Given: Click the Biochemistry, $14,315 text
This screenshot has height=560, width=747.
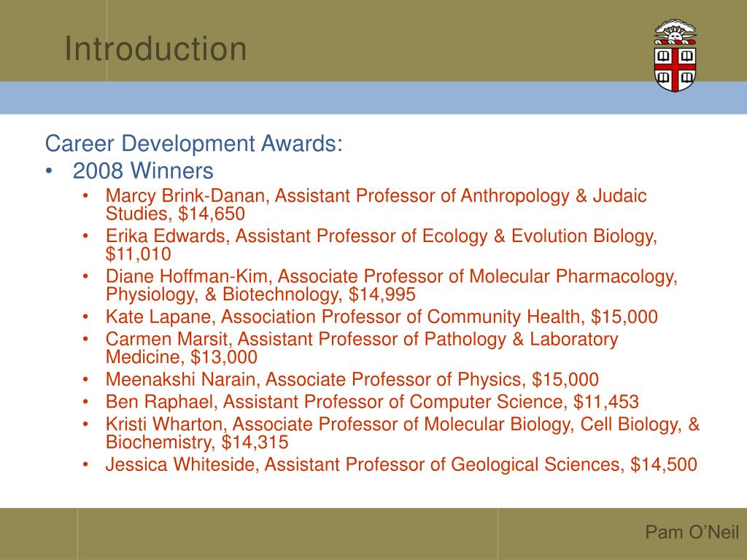Looking at the screenshot, I should point(197,443).
